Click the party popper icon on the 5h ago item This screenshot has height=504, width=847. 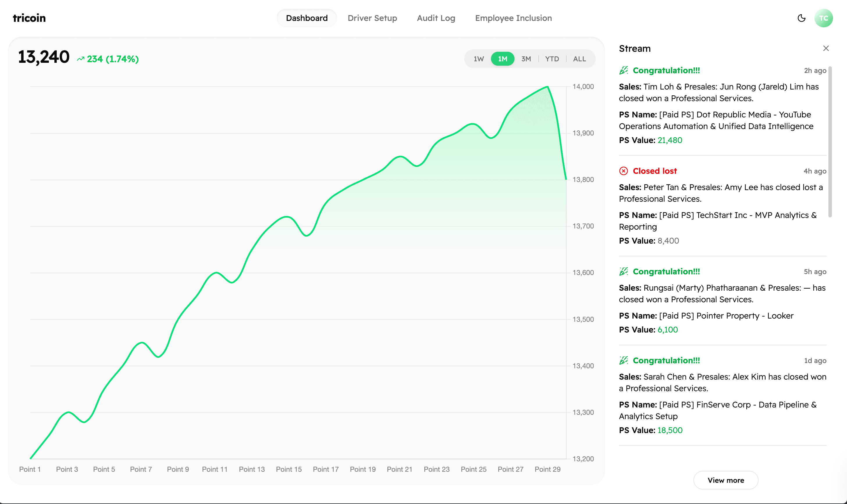coord(623,271)
